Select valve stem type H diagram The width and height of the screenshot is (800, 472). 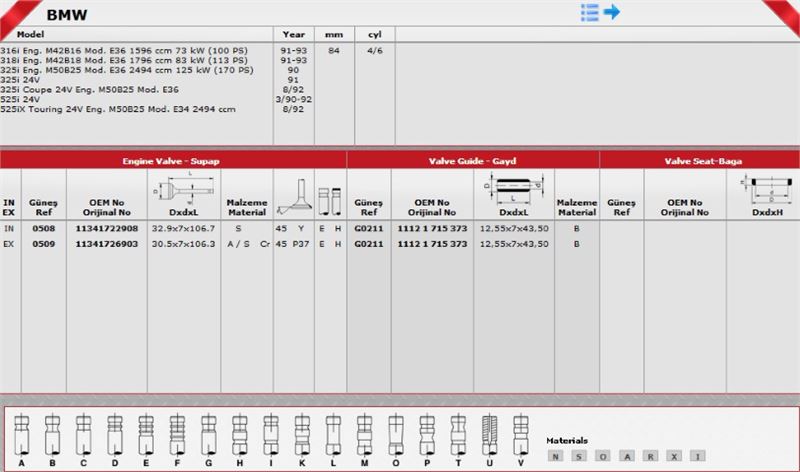pos(240,435)
